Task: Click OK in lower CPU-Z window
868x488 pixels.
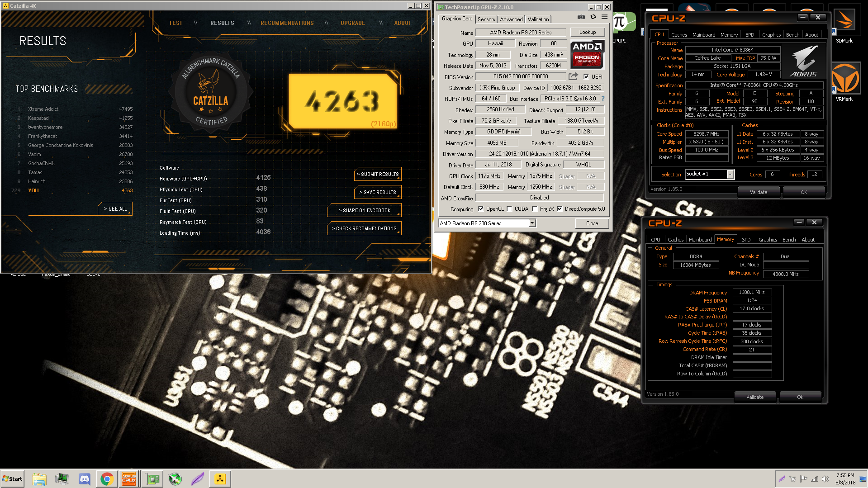Action: (800, 397)
